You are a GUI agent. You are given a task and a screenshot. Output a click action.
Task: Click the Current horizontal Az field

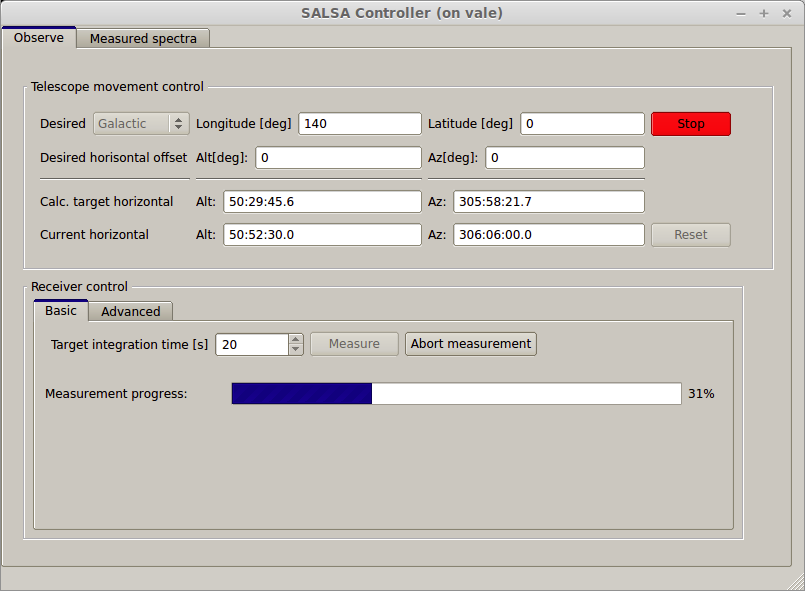pos(549,235)
